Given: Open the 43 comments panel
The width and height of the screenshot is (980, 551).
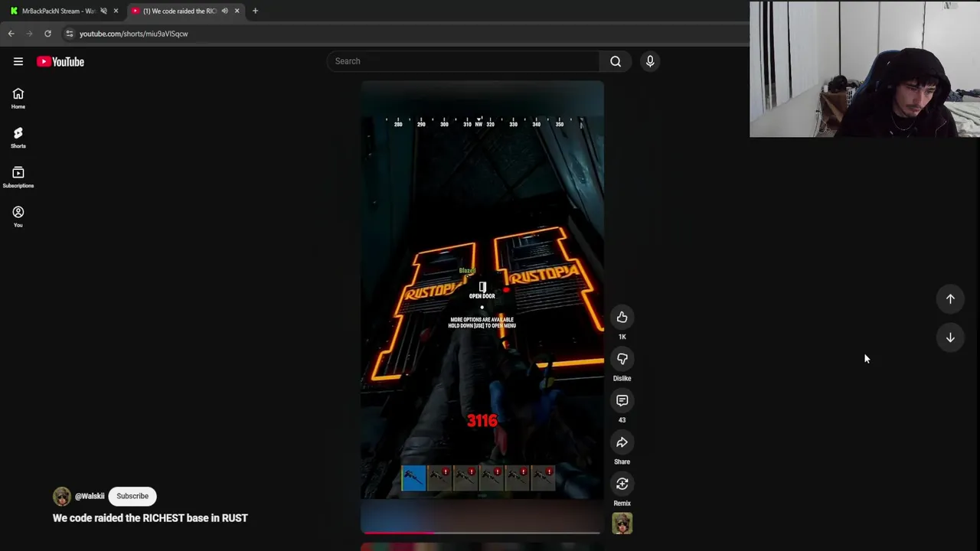Looking at the screenshot, I should coord(622,401).
